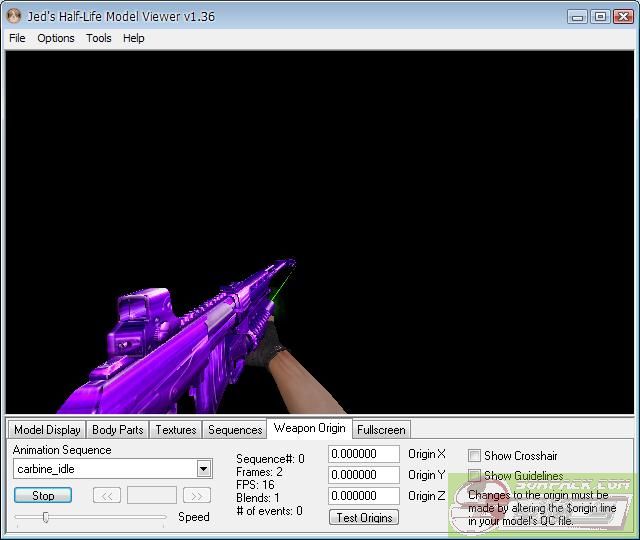Expand the Animation Sequence dropdown arrow
This screenshot has width=640, height=540.
(x=204, y=469)
